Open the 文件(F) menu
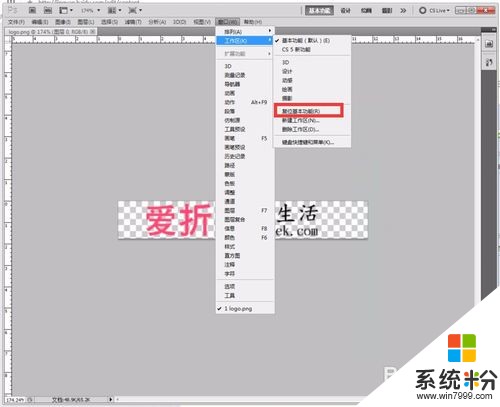The image size is (500, 407). coord(16,22)
